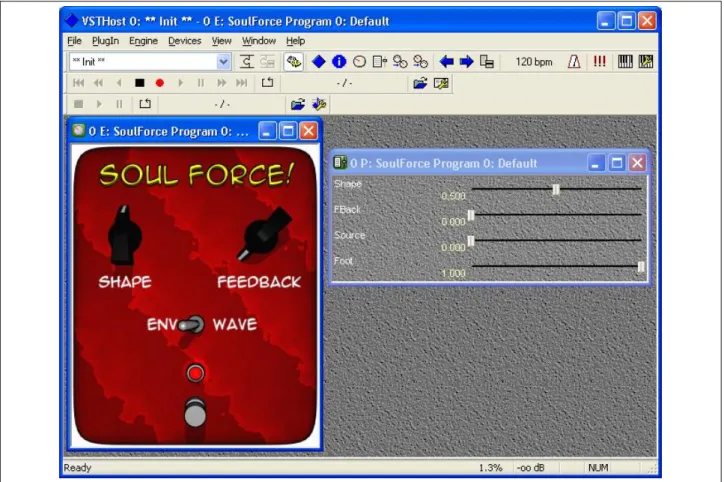The width and height of the screenshot is (724, 482).
Task: Click the first chain connector icon
Action: tap(247, 61)
